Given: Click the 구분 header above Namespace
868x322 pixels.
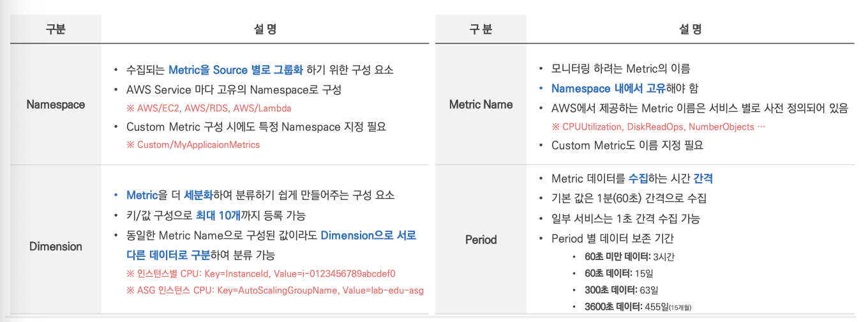Looking at the screenshot, I should 56,29.
